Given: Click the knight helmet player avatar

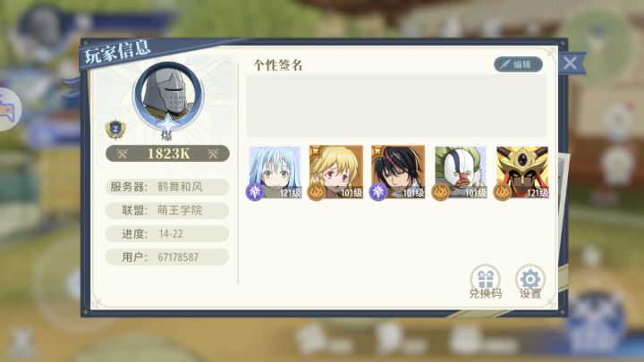Looking at the screenshot, I should click(167, 96).
